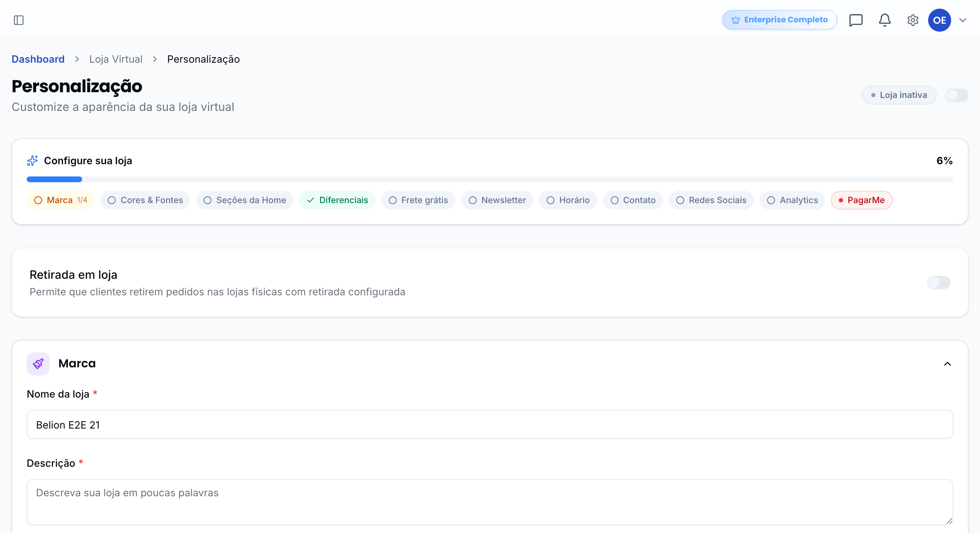Screen dimensions: 980x533
Task: Open the Horário step chip
Action: point(567,200)
